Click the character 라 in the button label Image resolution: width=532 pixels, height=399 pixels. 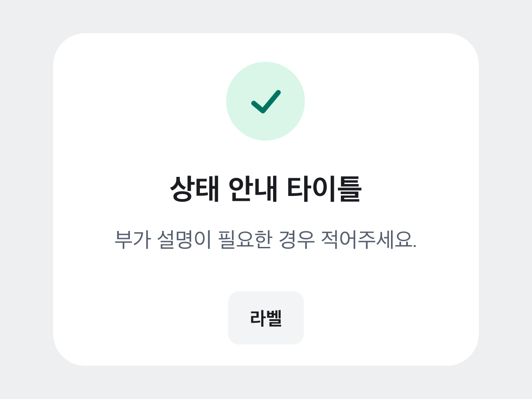pos(258,318)
